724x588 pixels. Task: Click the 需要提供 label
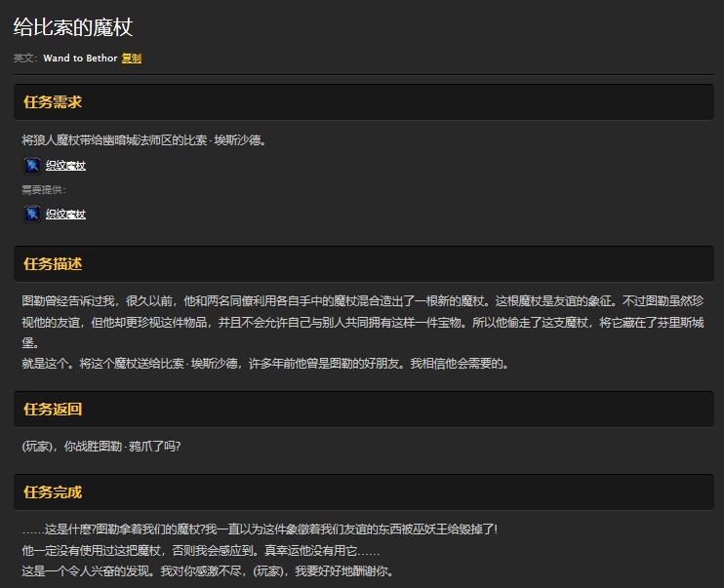[44, 190]
